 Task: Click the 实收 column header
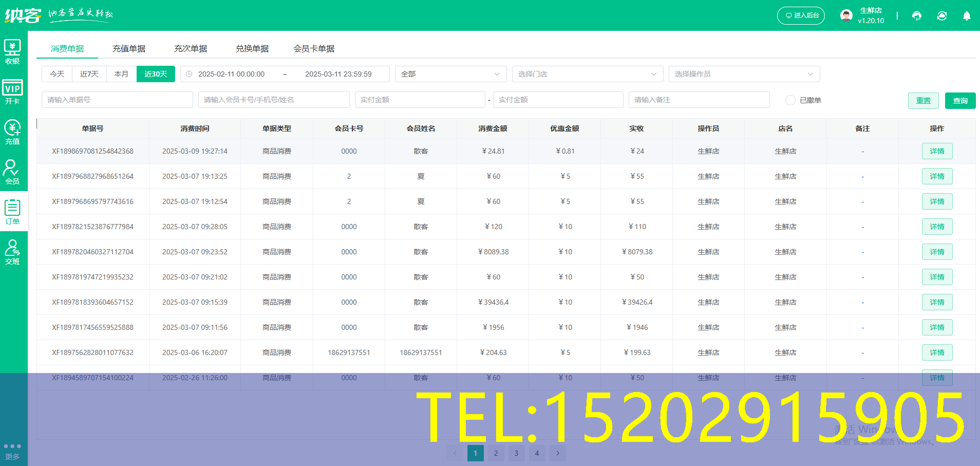(x=637, y=128)
